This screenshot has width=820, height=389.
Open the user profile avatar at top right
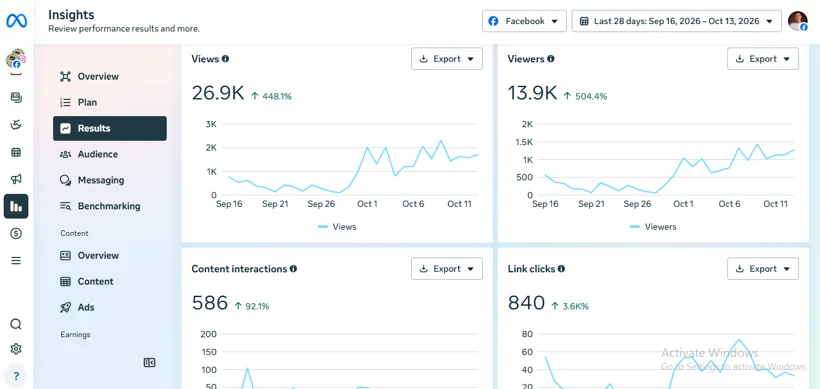click(x=798, y=21)
